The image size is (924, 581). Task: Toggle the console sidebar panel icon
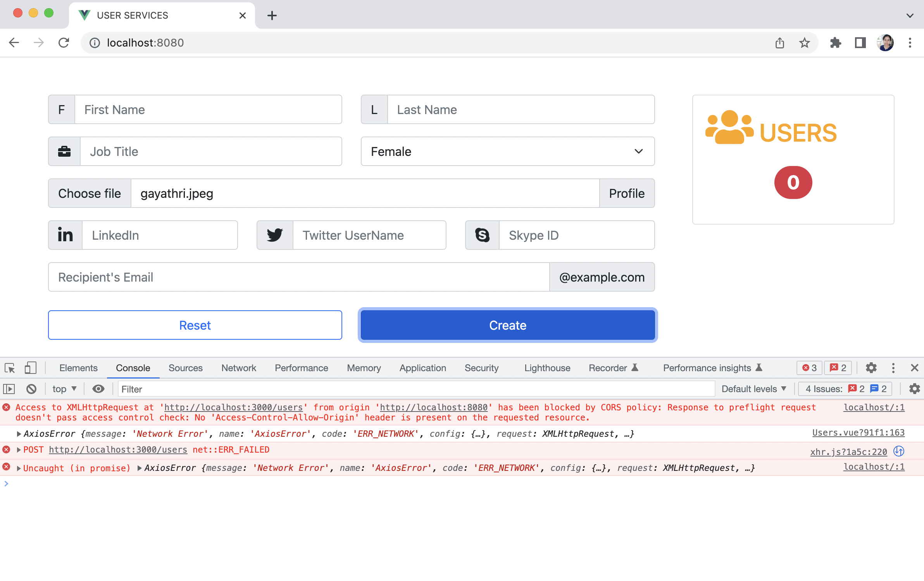9,389
